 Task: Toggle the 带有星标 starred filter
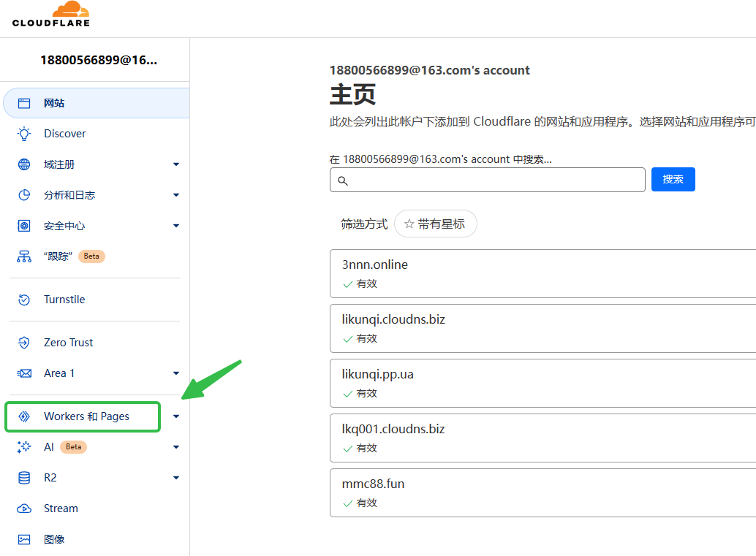[435, 224]
